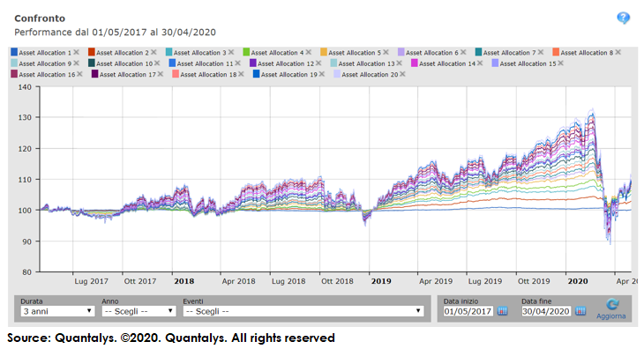Viewport: 644px width, 349px height.
Task: Toggle Asset Allocation 16 legend label
Action: click(x=48, y=75)
